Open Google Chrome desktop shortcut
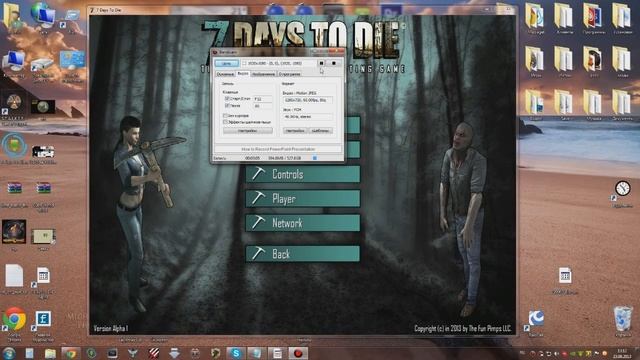Image resolution: width=640 pixels, height=360 pixels. tap(14, 319)
